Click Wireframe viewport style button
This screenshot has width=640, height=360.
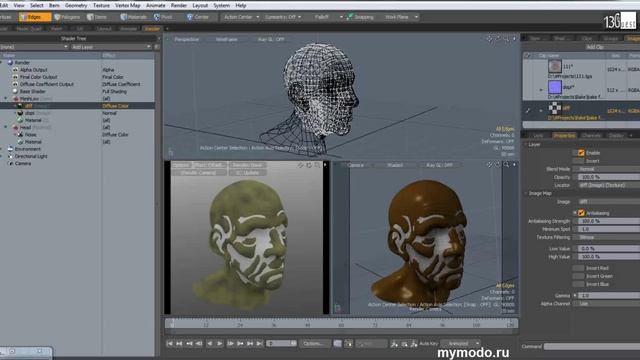pyautogui.click(x=227, y=39)
